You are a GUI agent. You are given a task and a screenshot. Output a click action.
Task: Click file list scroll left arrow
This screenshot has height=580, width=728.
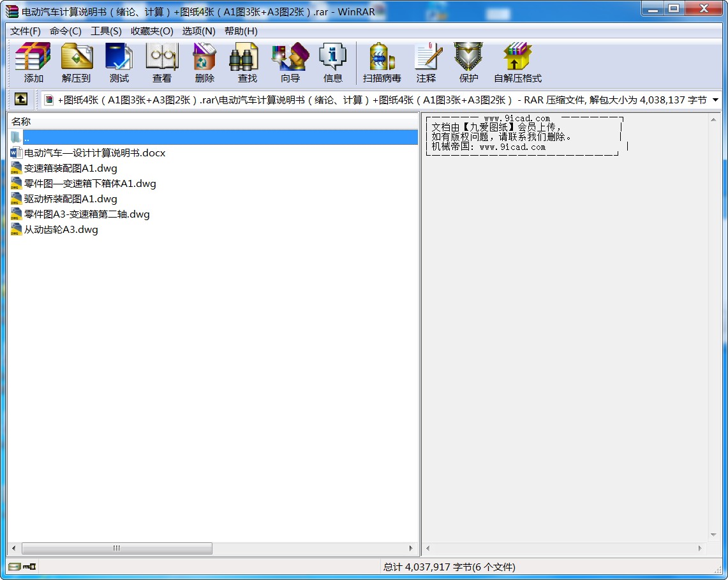tap(14, 548)
